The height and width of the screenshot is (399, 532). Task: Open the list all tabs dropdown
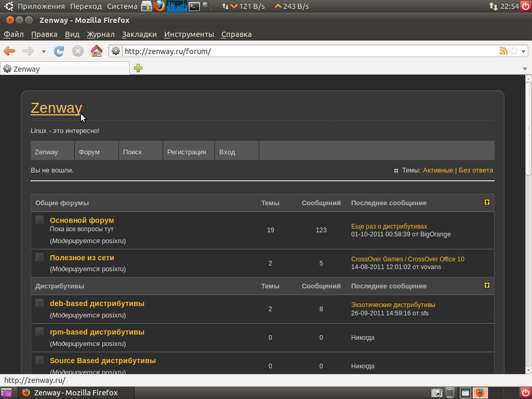pyautogui.click(x=525, y=69)
